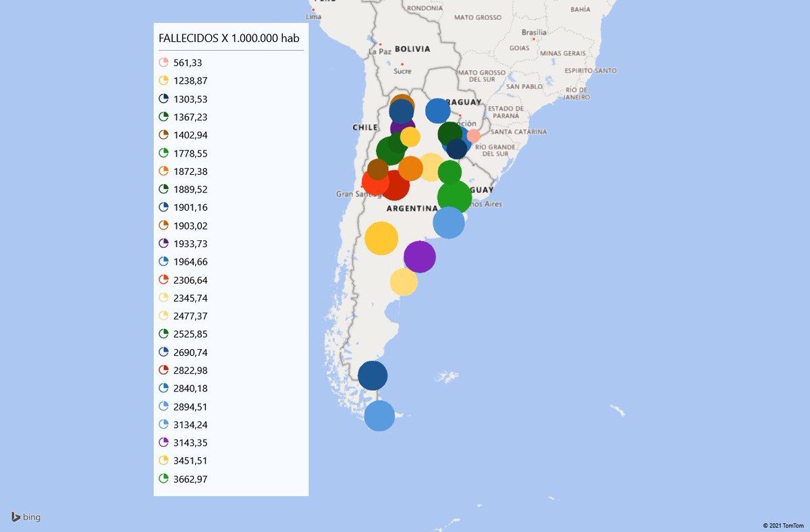Select the legend value 3662,97

click(190, 479)
